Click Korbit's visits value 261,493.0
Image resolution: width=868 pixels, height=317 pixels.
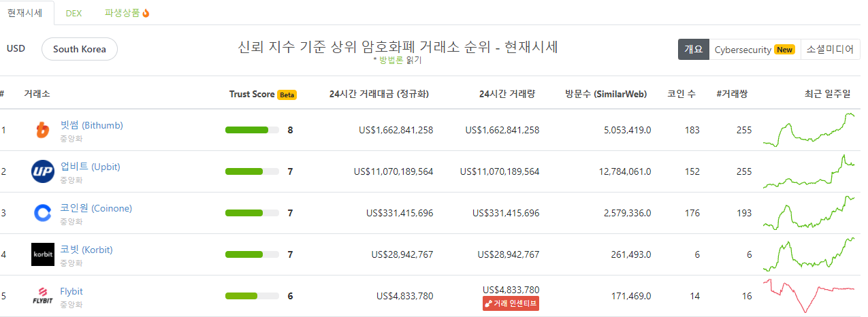[632, 254]
